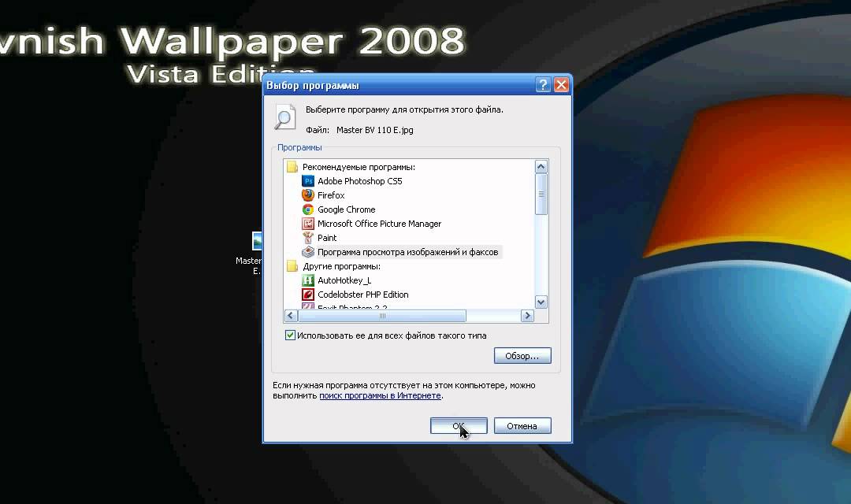This screenshot has height=504, width=851.
Task: Choose Firefox label in the list
Action: click(331, 195)
